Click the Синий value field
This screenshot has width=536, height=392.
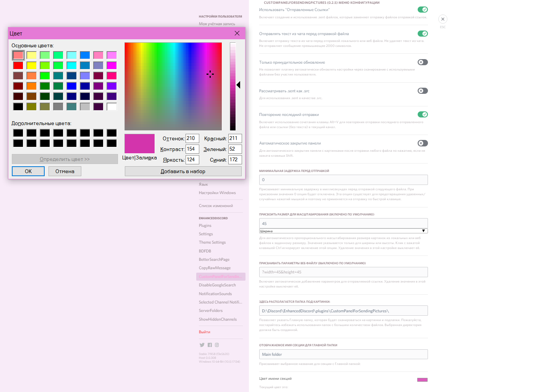coord(235,160)
